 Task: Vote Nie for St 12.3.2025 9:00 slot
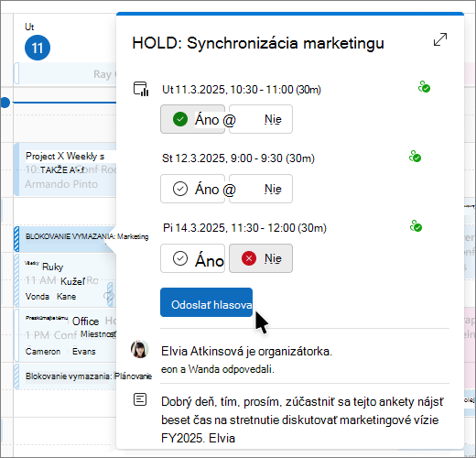[261, 189]
